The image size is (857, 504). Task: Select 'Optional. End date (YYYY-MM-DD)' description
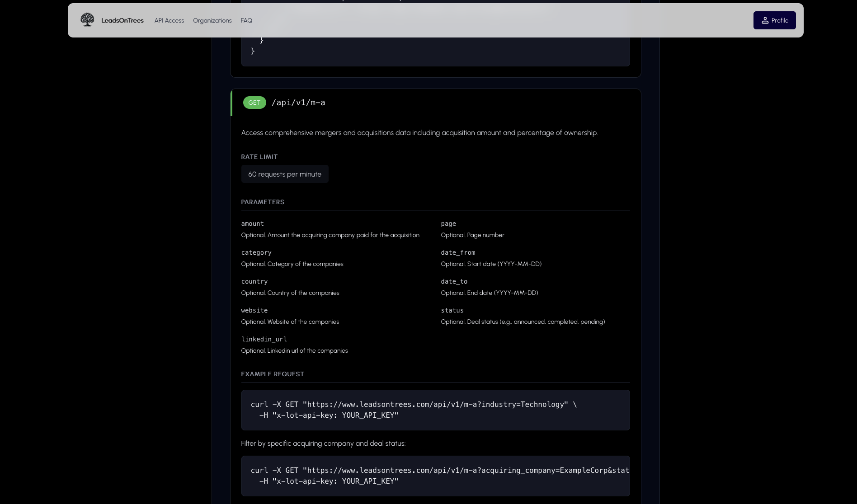(490, 293)
